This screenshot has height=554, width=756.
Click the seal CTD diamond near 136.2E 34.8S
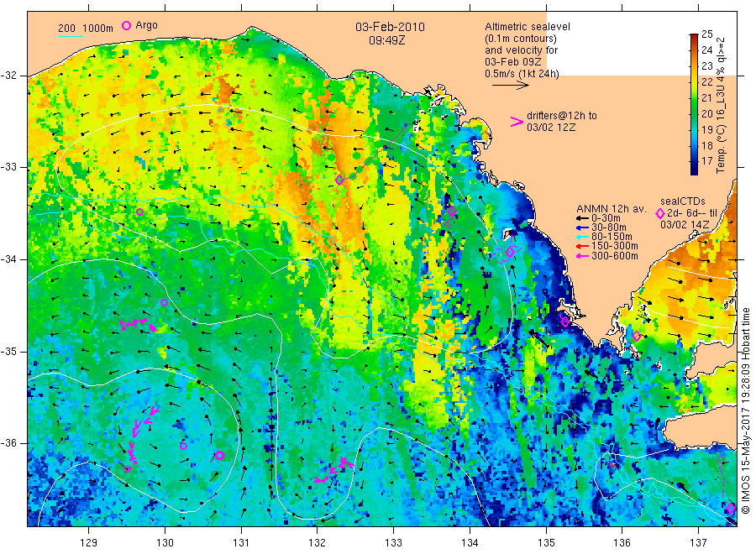pyautogui.click(x=637, y=337)
